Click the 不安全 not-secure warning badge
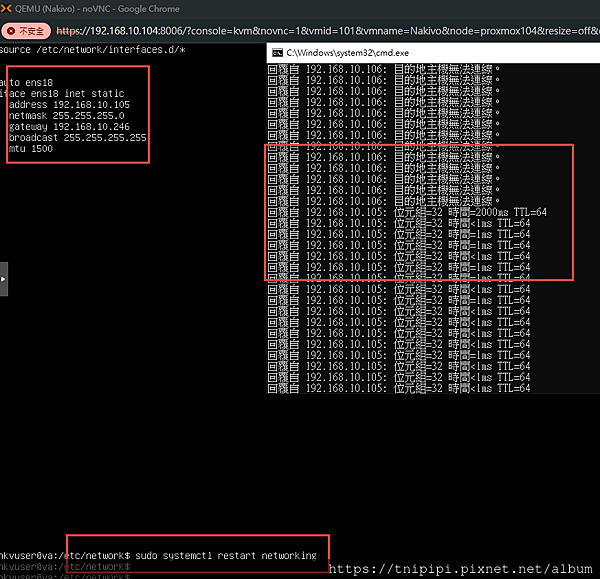This screenshot has width=600, height=579. click(x=26, y=31)
